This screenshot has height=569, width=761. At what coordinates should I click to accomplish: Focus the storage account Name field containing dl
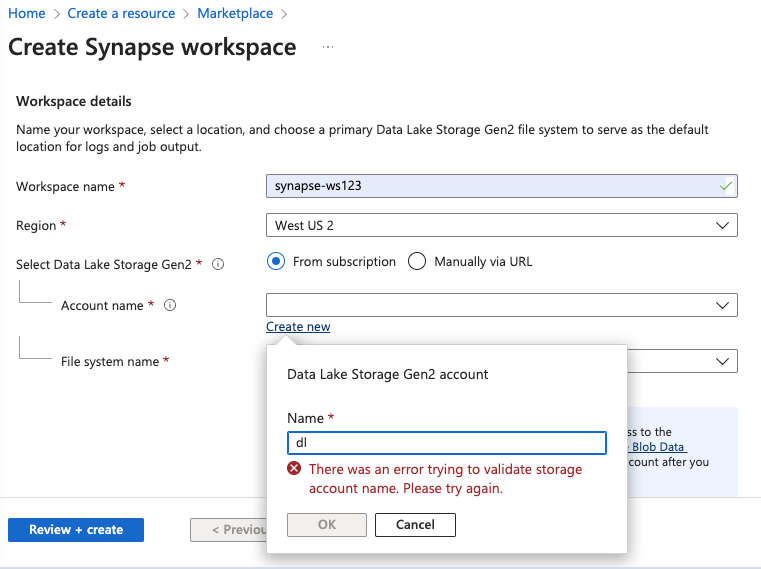coord(447,443)
